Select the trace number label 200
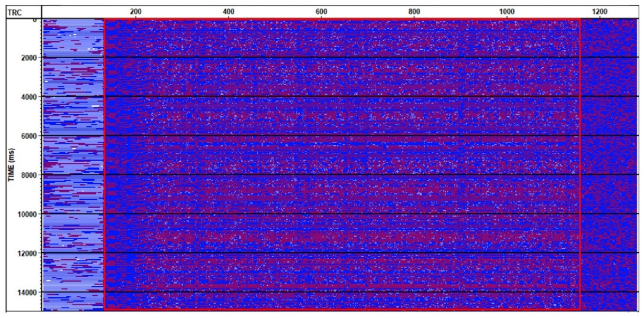This screenshot has width=644, height=318. 136,10
